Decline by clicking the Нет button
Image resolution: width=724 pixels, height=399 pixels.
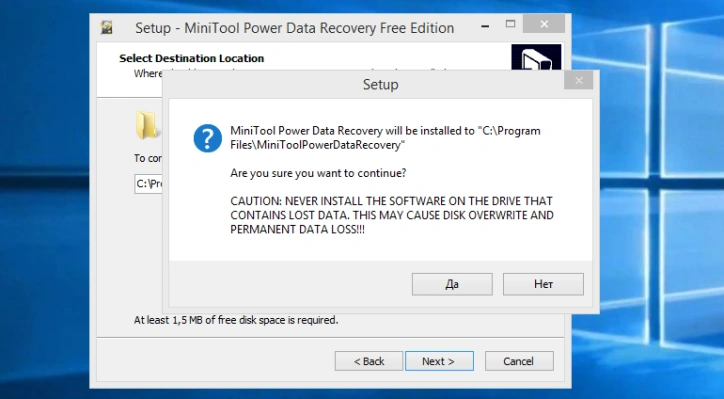(x=543, y=284)
